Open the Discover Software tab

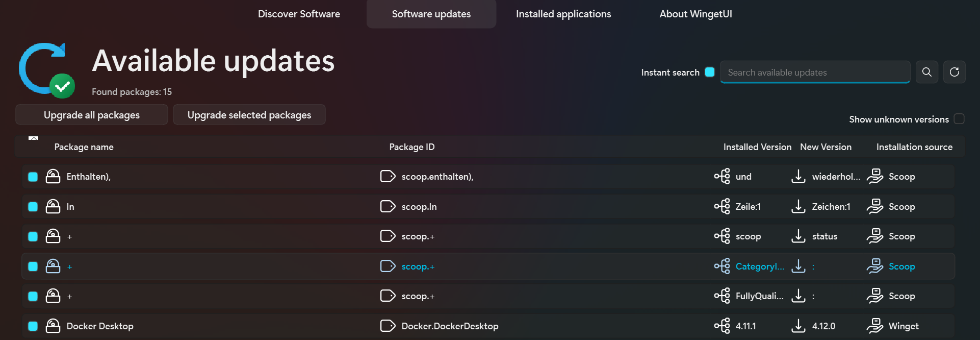(x=299, y=14)
